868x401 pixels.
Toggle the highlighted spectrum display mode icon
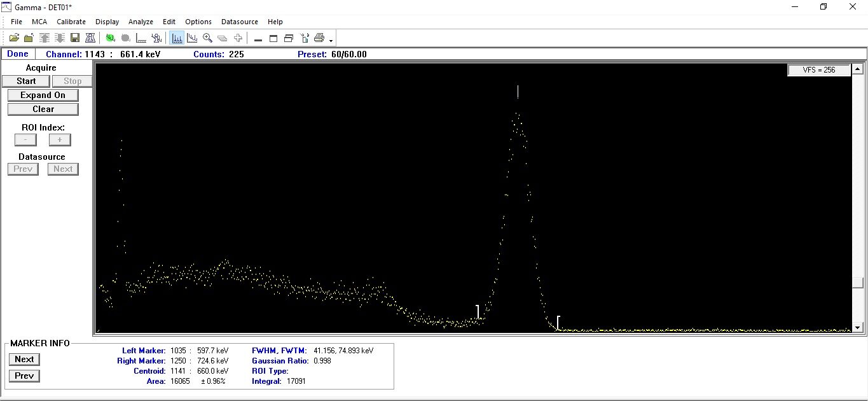click(177, 38)
